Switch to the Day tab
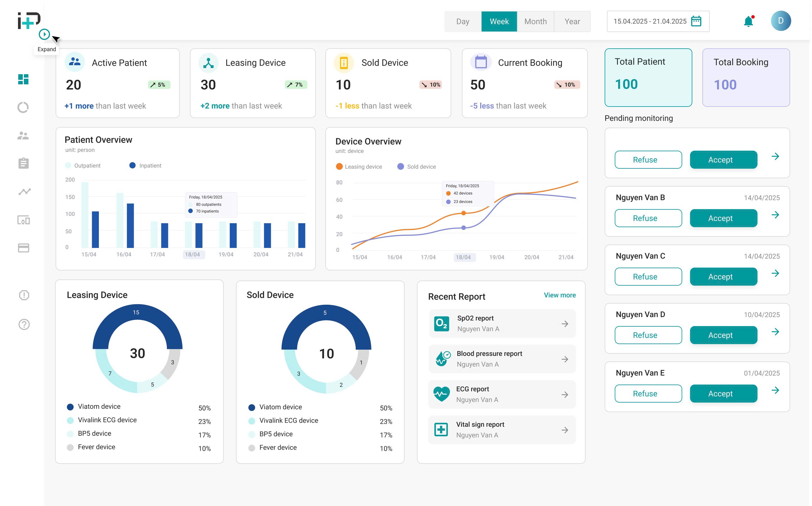Image resolution: width=812 pixels, height=506 pixels. pyautogui.click(x=462, y=21)
